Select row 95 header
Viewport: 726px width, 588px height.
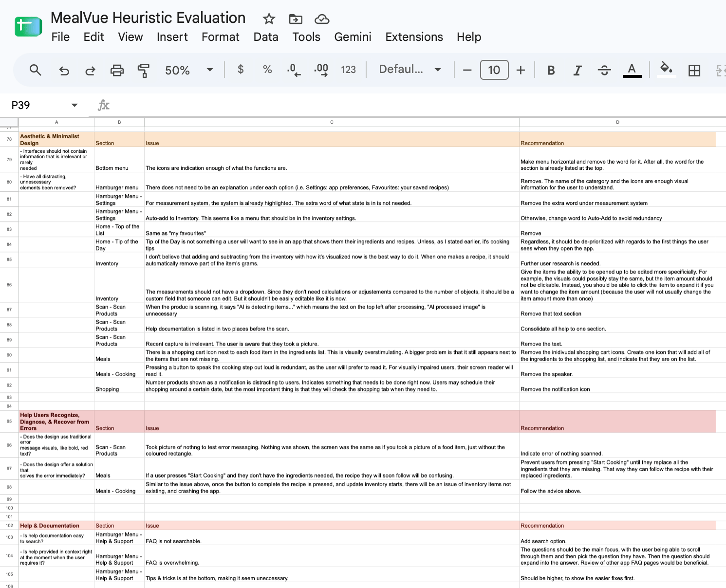pos(9,421)
